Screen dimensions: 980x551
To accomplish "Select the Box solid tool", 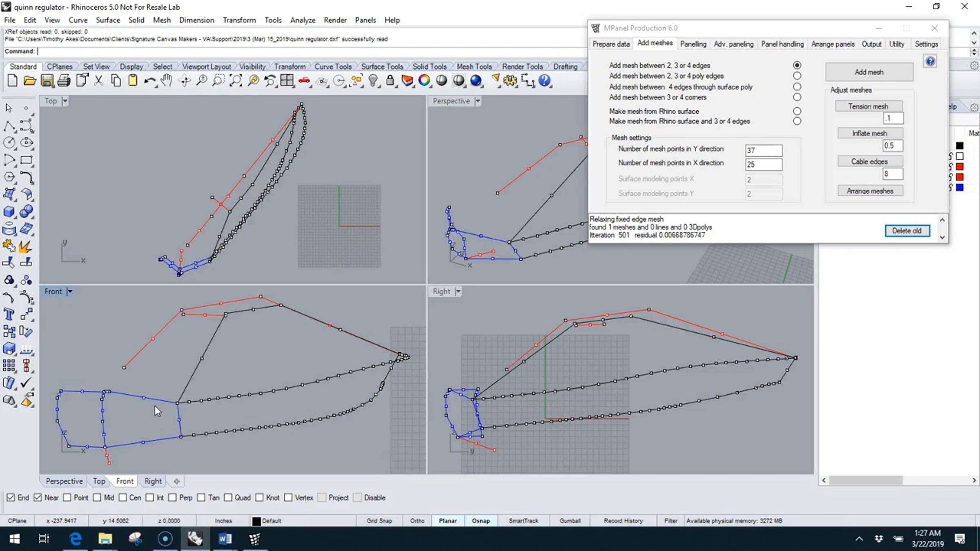I will [x=9, y=211].
